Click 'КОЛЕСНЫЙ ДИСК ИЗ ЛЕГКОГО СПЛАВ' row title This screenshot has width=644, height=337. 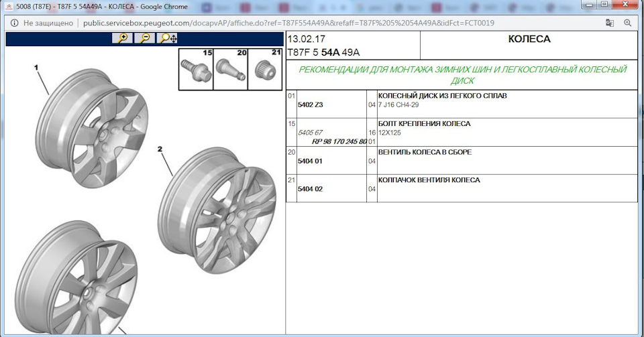442,96
